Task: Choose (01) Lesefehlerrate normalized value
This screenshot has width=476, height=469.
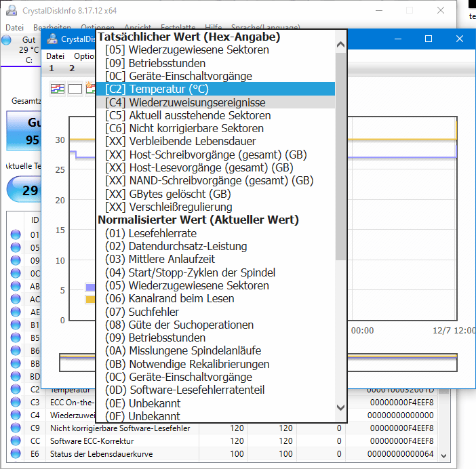Action: click(x=216, y=233)
